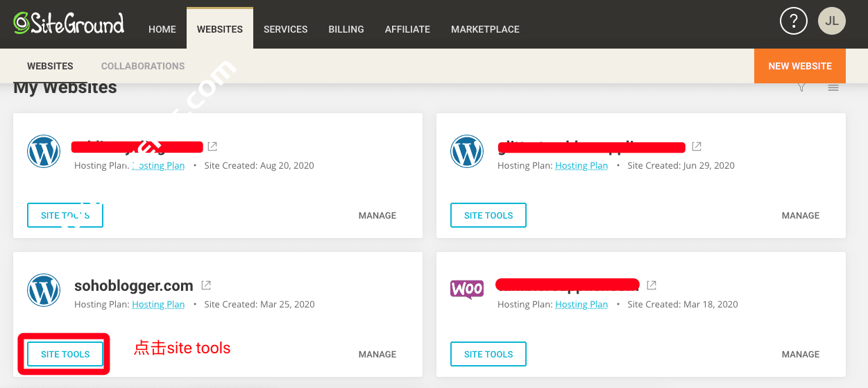Open Site Tools for Jun 29, 2020 site

point(488,215)
